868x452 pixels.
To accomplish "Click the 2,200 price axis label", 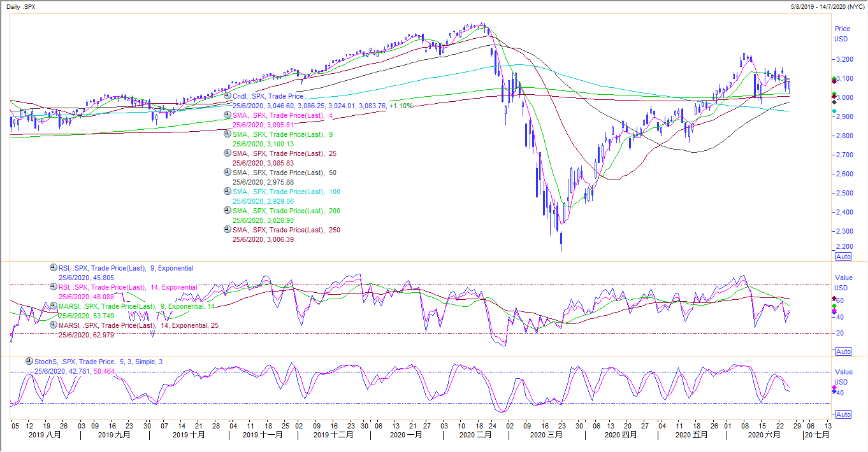I will click(x=843, y=246).
